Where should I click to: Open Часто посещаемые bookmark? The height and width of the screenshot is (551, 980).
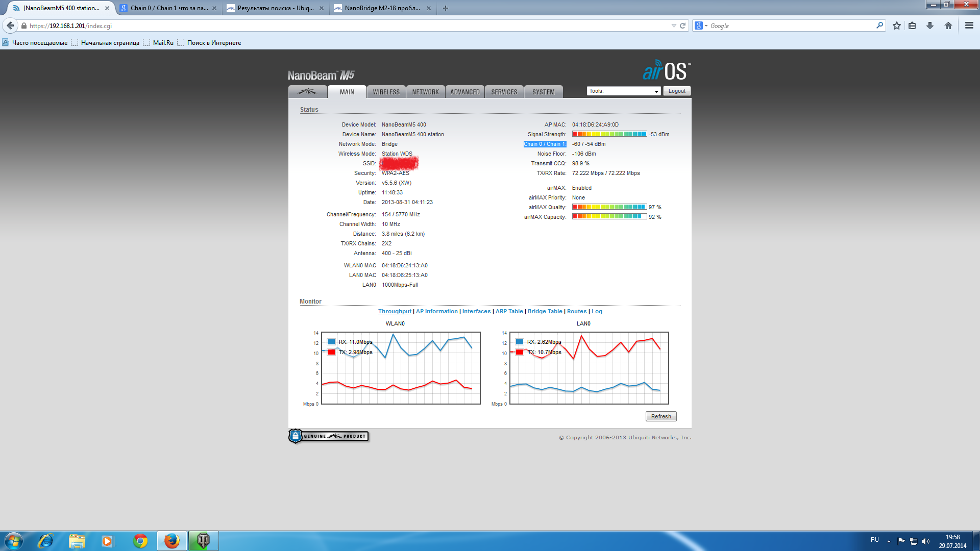[35, 43]
